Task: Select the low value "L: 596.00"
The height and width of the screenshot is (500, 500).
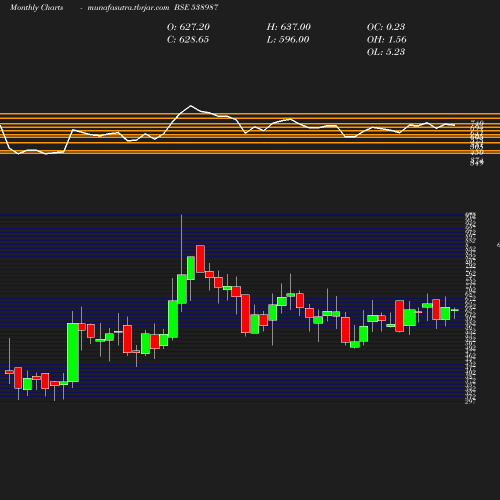Action: coord(288,40)
